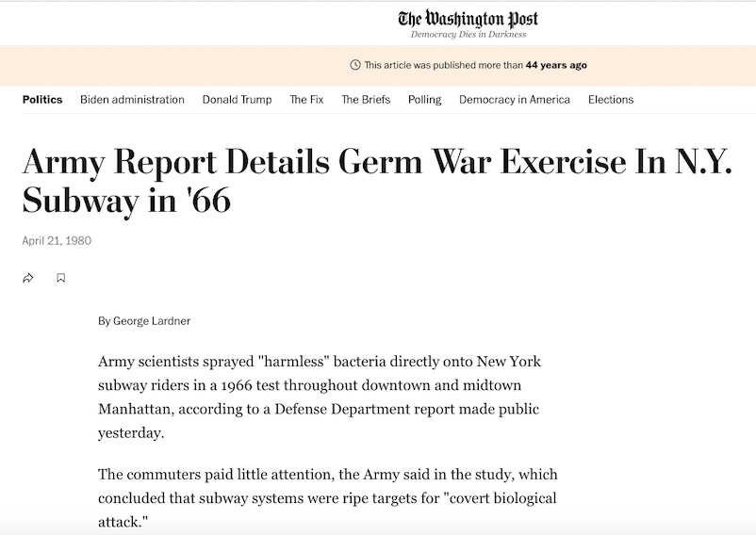The height and width of the screenshot is (535, 756).
Task: Click paragraph starting 'The commuters paid'
Action: tap(328, 498)
